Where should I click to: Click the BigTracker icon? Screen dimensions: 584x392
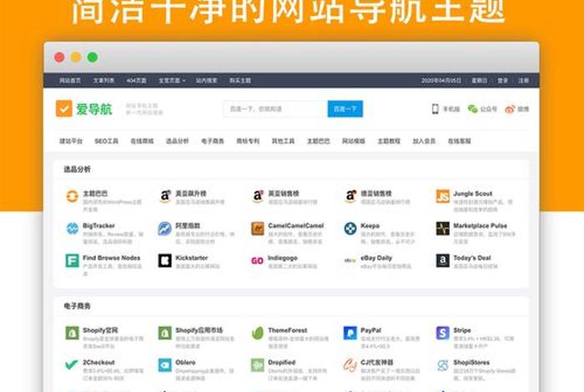[x=73, y=229]
